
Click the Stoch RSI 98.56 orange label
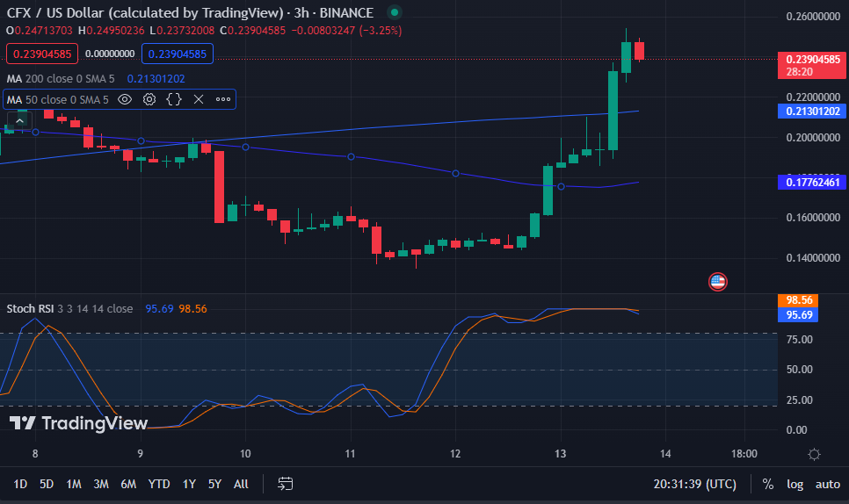798,300
